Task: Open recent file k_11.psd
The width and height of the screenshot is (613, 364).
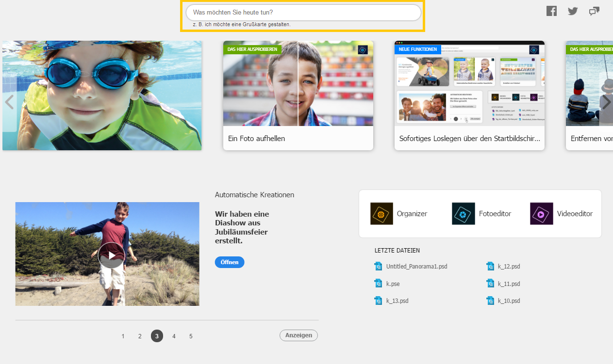Action: (x=509, y=284)
